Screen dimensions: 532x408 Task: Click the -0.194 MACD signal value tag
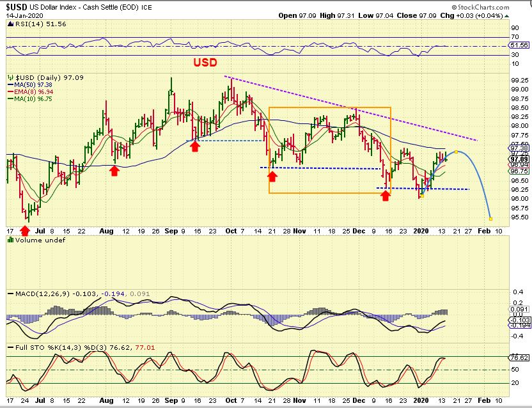point(519,326)
